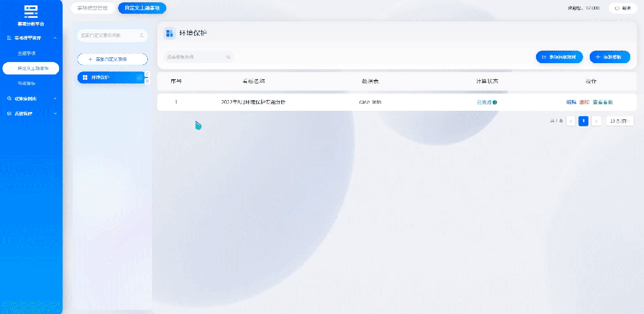Open the 10条/页 page size dropdown
This screenshot has width=644, height=314.
pyautogui.click(x=620, y=121)
